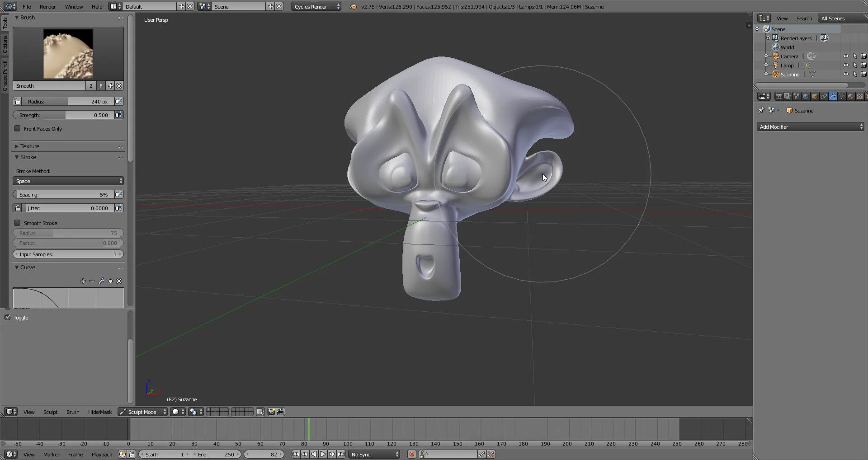Viewport: 868px width, 460px height.
Task: Open the Modifiers wrench tab
Action: [x=833, y=96]
